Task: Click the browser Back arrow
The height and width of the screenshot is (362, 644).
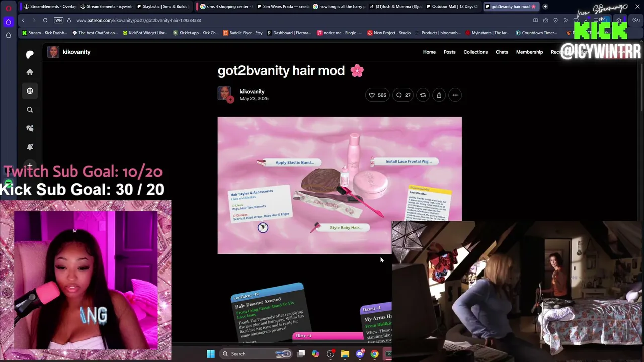Action: click(23, 20)
